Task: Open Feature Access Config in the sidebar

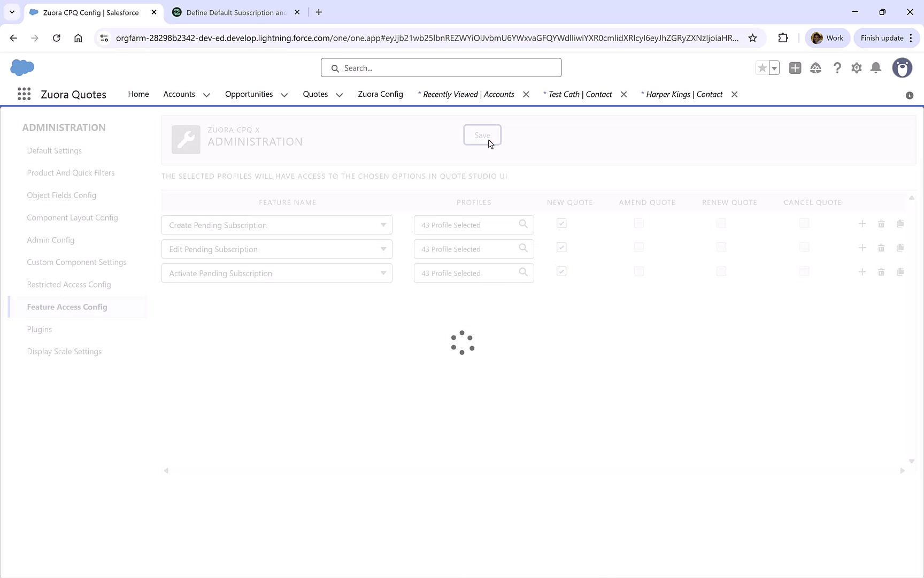Action: pyautogui.click(x=67, y=307)
